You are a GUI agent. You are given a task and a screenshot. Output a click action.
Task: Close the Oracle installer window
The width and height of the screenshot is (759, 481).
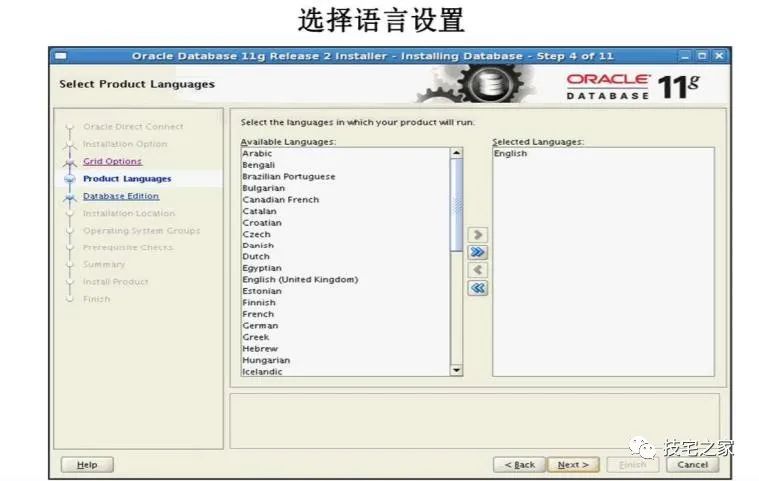[x=719, y=56]
